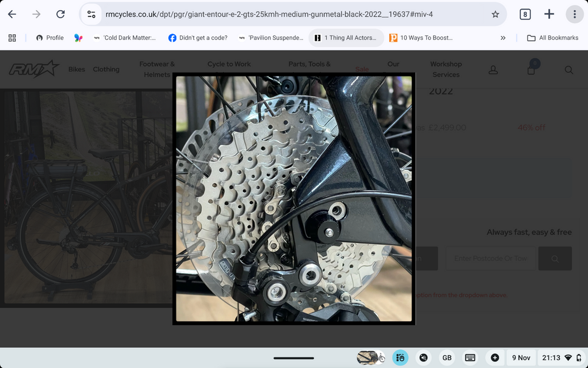Image resolution: width=588 pixels, height=368 pixels.
Task: Click the browser back arrow
Action: [x=12, y=14]
